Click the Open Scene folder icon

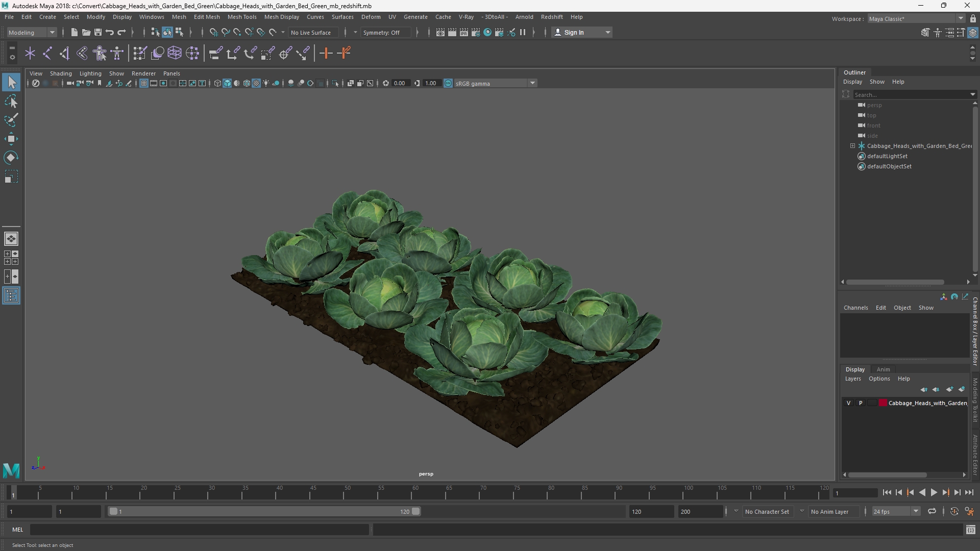(86, 33)
